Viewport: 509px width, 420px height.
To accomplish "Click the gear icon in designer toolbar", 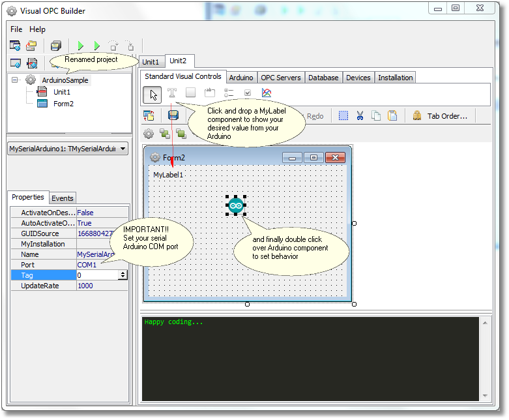I will pyautogui.click(x=149, y=133).
